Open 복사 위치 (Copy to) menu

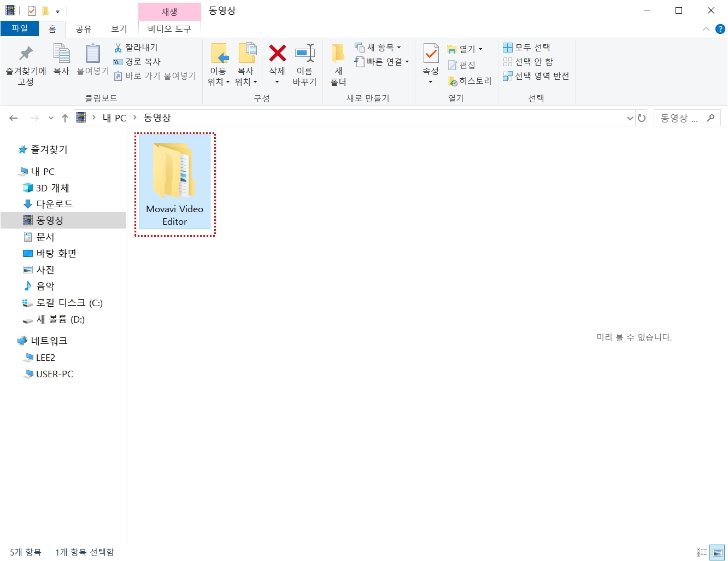point(246,65)
